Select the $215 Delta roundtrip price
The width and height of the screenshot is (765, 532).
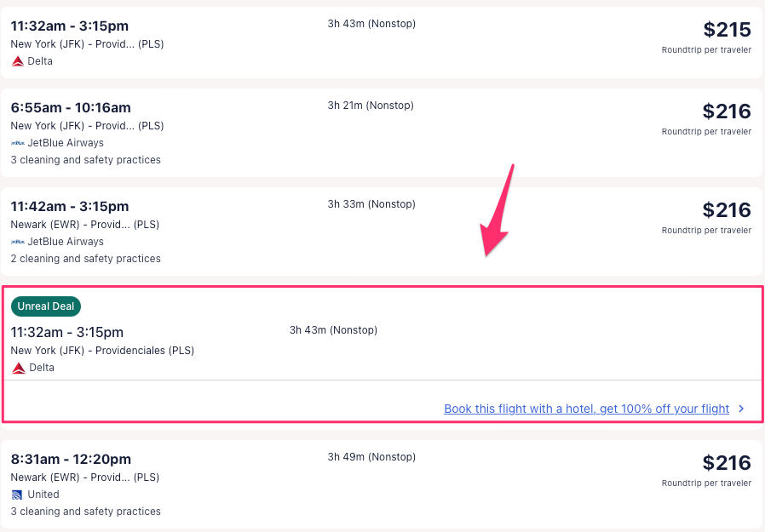pos(727,30)
